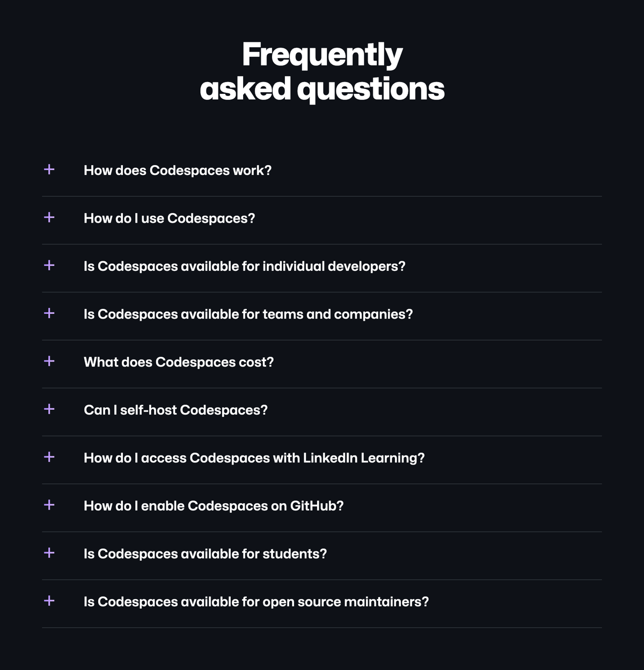Expand the "Is Codespaces available for teams and companies?" row
The width and height of the screenshot is (644, 670).
49,314
